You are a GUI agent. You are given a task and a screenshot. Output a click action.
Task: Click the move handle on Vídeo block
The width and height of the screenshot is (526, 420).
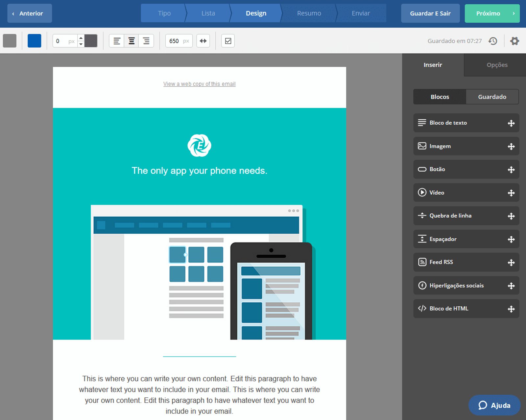(511, 193)
